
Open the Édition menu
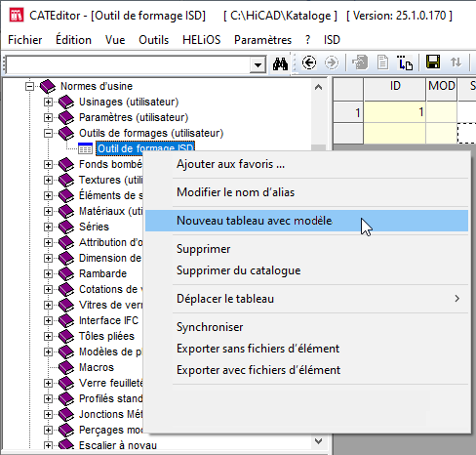[73, 40]
